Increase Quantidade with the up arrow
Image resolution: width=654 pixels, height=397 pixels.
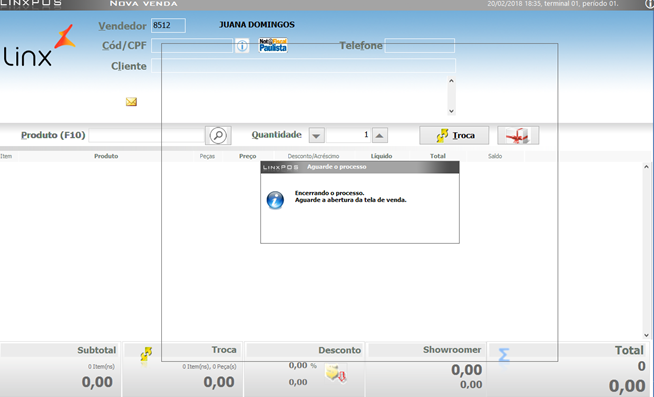[380, 135]
